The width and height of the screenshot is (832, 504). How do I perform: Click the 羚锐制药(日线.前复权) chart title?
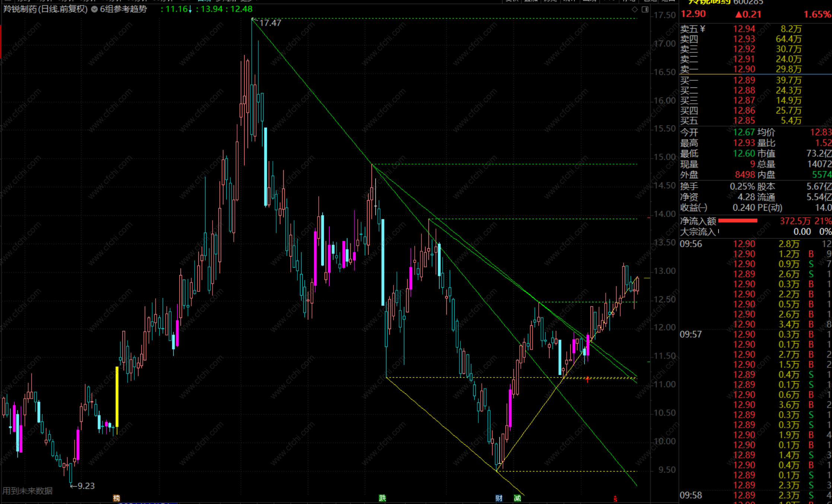(x=45, y=9)
